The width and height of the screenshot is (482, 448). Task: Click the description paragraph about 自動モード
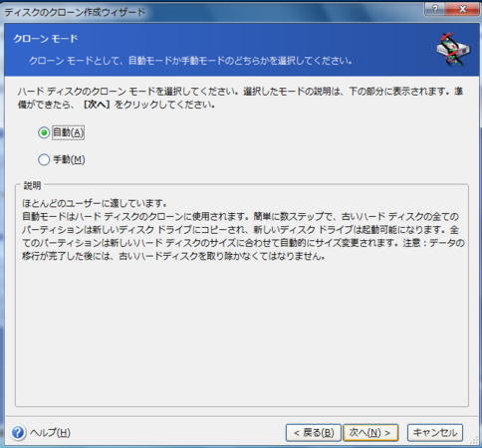pyautogui.click(x=243, y=230)
